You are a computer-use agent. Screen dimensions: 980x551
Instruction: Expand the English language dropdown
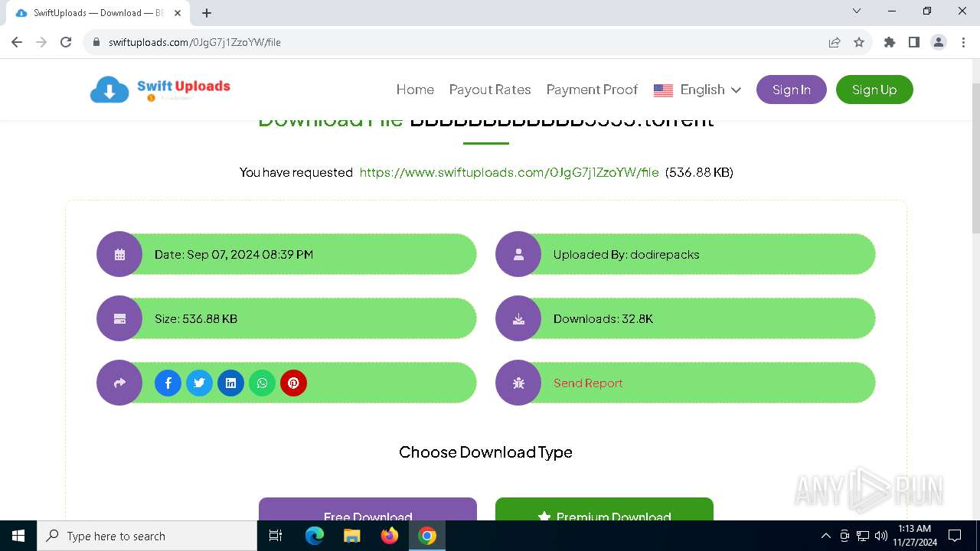point(697,90)
